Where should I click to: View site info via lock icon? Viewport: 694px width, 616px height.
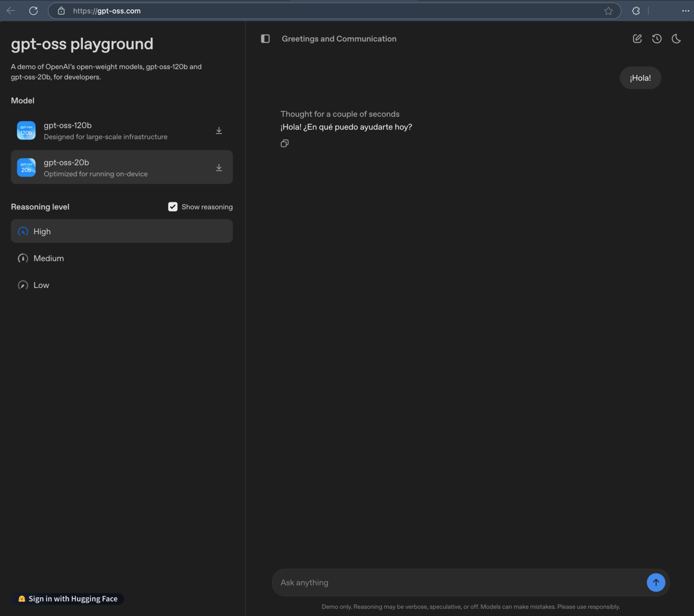[61, 11]
